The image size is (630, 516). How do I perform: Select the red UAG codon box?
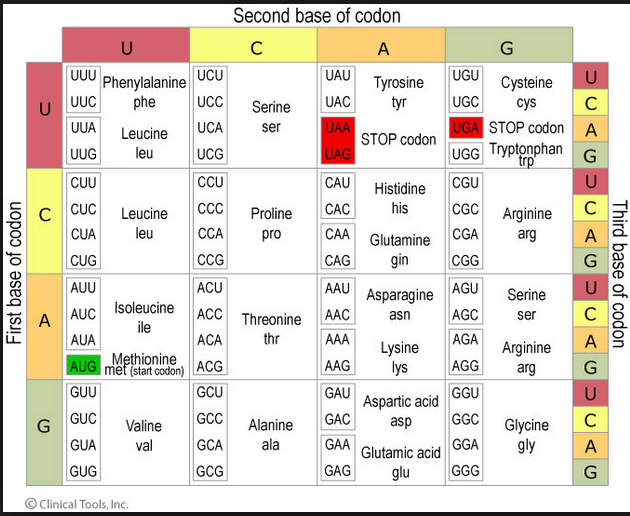pyautogui.click(x=338, y=153)
